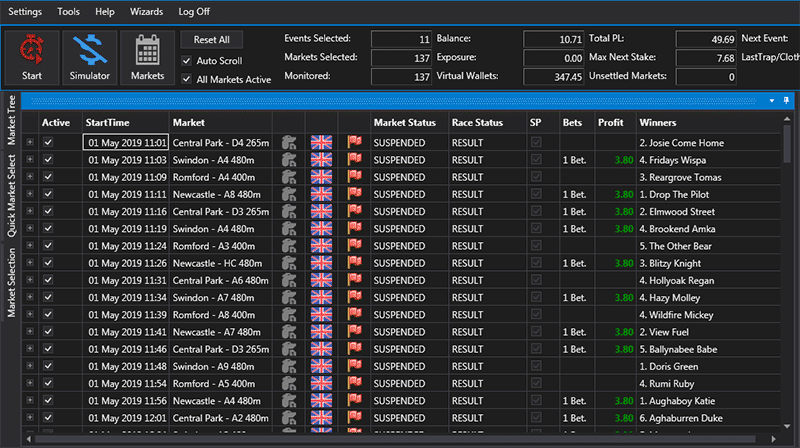The height and width of the screenshot is (448, 800).
Task: Click the horizontal scrollbar left arrow
Action: pos(29,439)
